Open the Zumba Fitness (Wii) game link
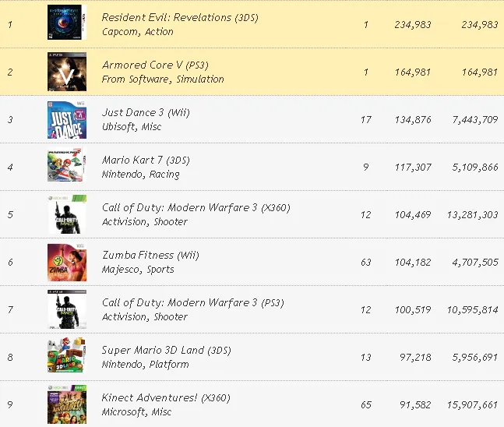 tap(150, 255)
